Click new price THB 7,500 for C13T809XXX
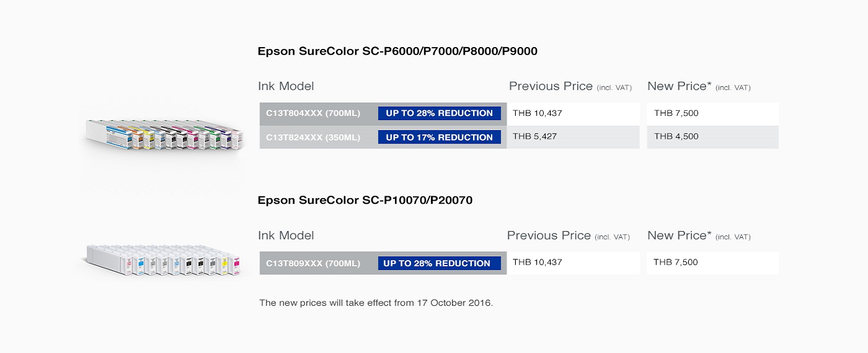The height and width of the screenshot is (353, 868). [x=676, y=262]
